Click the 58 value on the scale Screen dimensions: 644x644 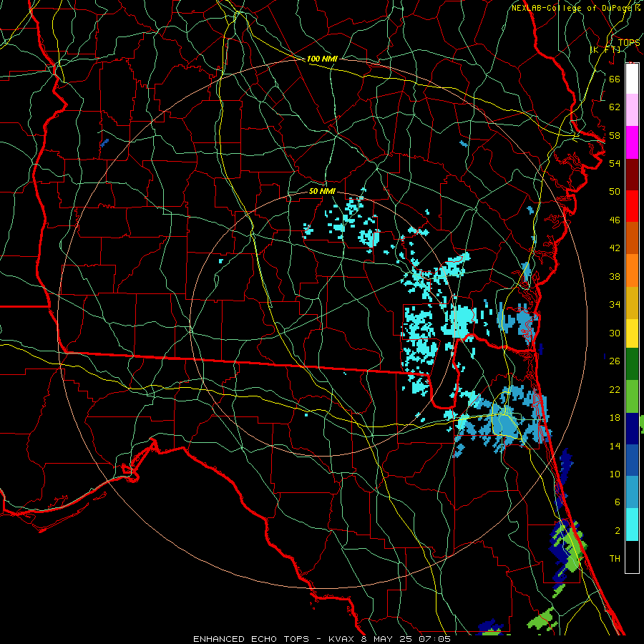[x=615, y=135]
